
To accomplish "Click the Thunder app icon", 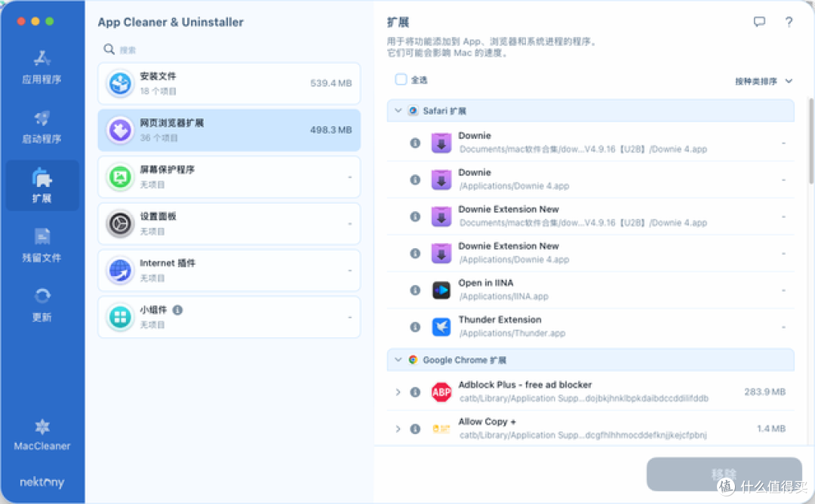I will pyautogui.click(x=441, y=327).
